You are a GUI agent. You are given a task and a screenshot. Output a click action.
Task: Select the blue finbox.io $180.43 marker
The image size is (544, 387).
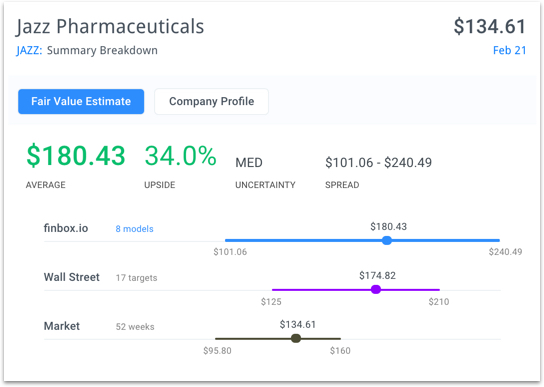(387, 240)
